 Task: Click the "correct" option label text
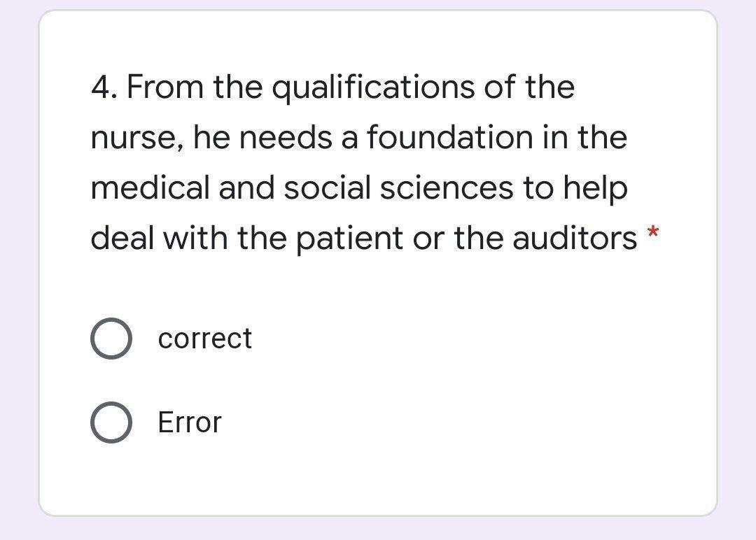(x=204, y=339)
